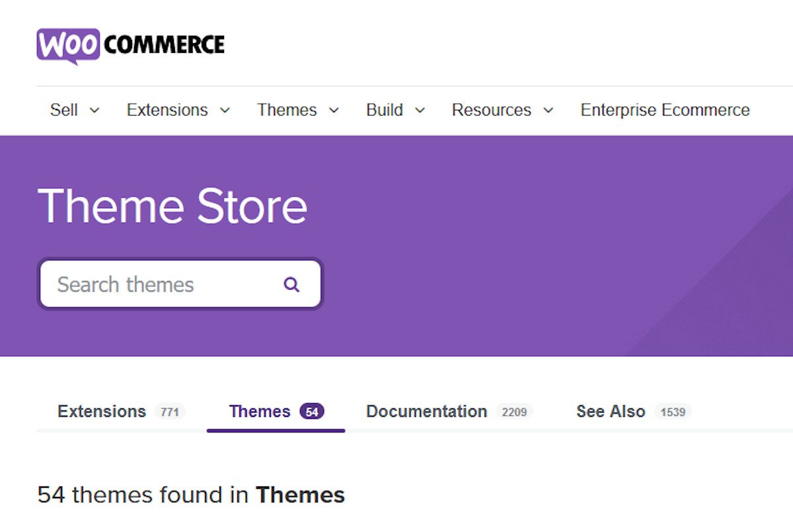Viewport: 793px width, 532px height.
Task: Click the 2209 count badge on Documentation
Action: coord(514,412)
